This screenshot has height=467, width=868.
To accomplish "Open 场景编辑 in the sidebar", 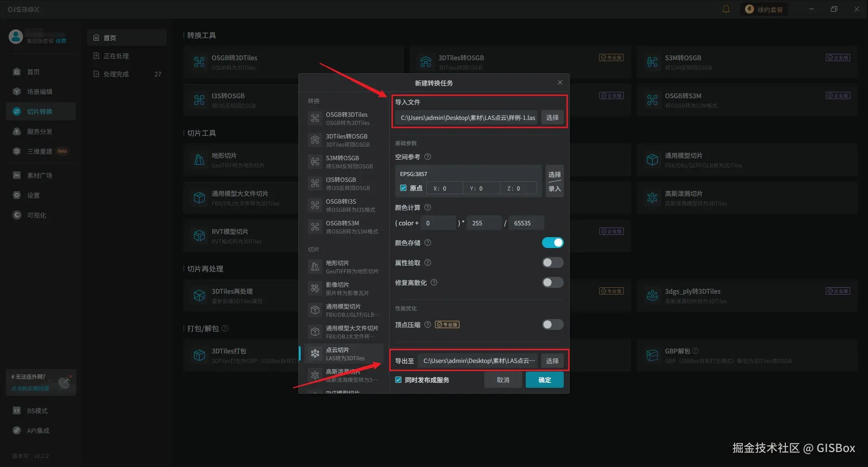I will [x=41, y=91].
